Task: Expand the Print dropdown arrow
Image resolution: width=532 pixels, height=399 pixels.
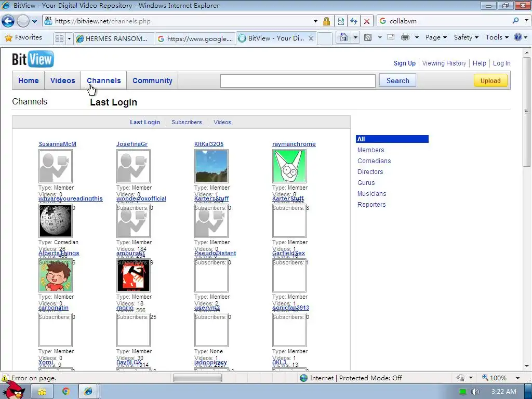Action: pyautogui.click(x=417, y=37)
